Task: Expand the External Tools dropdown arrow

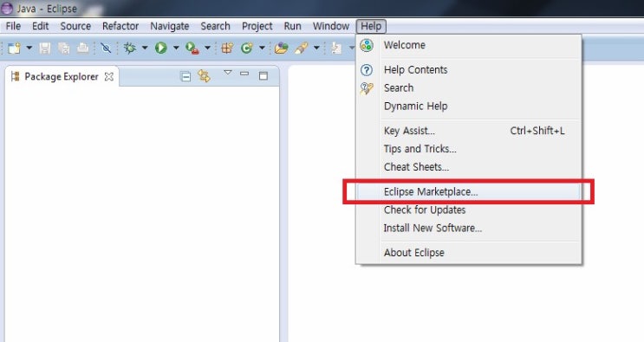Action: point(207,48)
